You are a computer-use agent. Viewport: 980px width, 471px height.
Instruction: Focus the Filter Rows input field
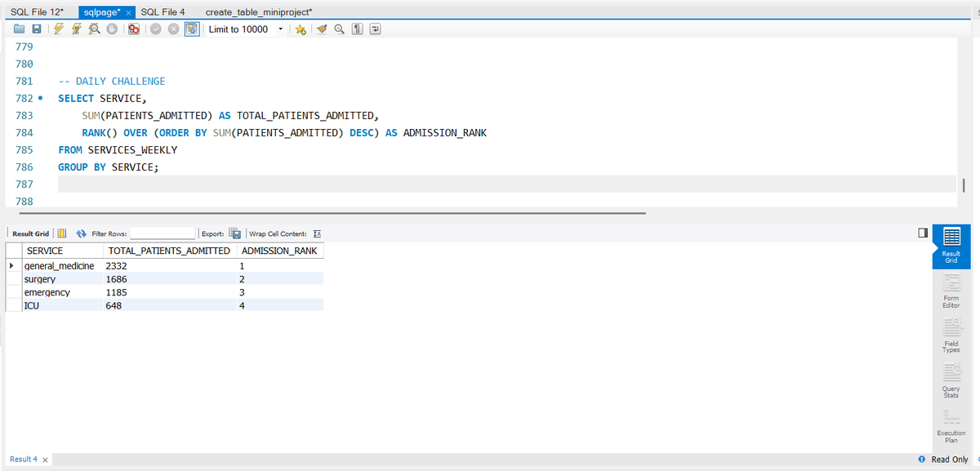pyautogui.click(x=163, y=233)
